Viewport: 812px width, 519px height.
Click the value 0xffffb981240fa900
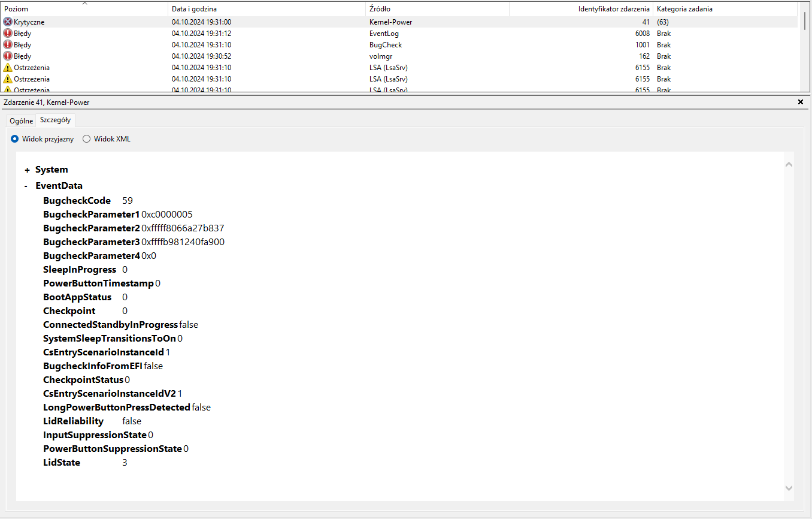click(183, 242)
